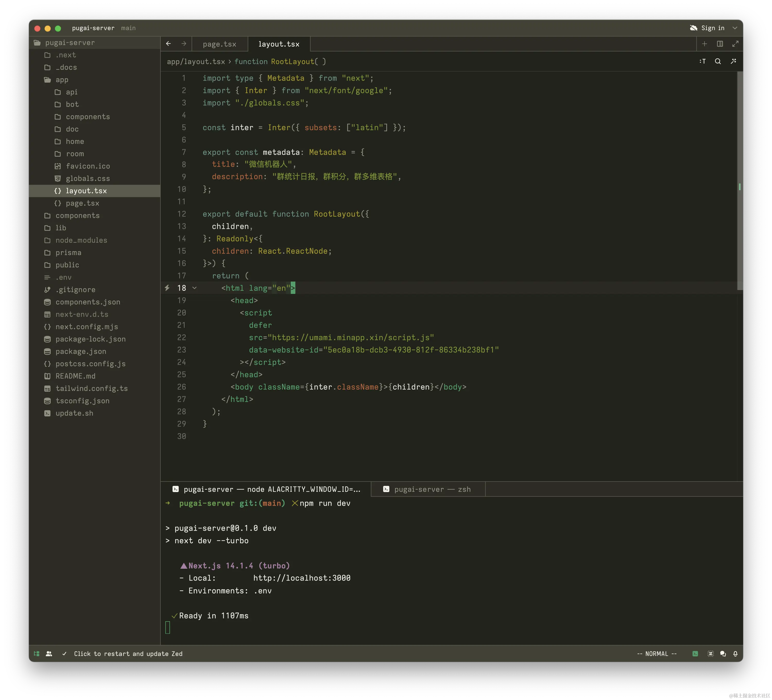Switch to the page.tsx editor tab

click(x=219, y=44)
